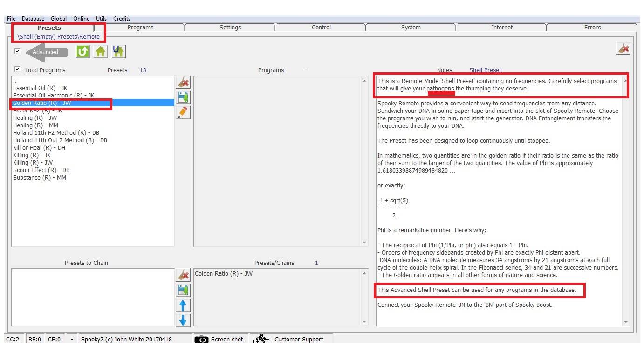Click the pencil edit icon

point(183,112)
